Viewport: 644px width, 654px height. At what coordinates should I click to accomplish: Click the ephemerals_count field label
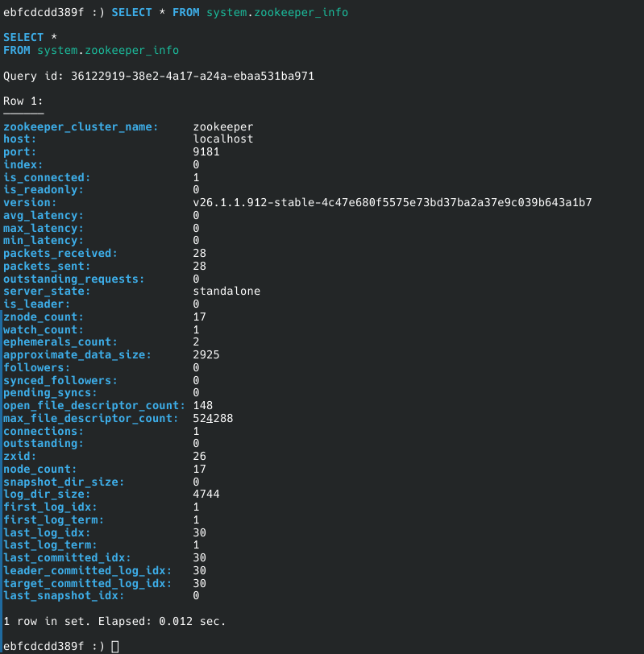(x=57, y=341)
